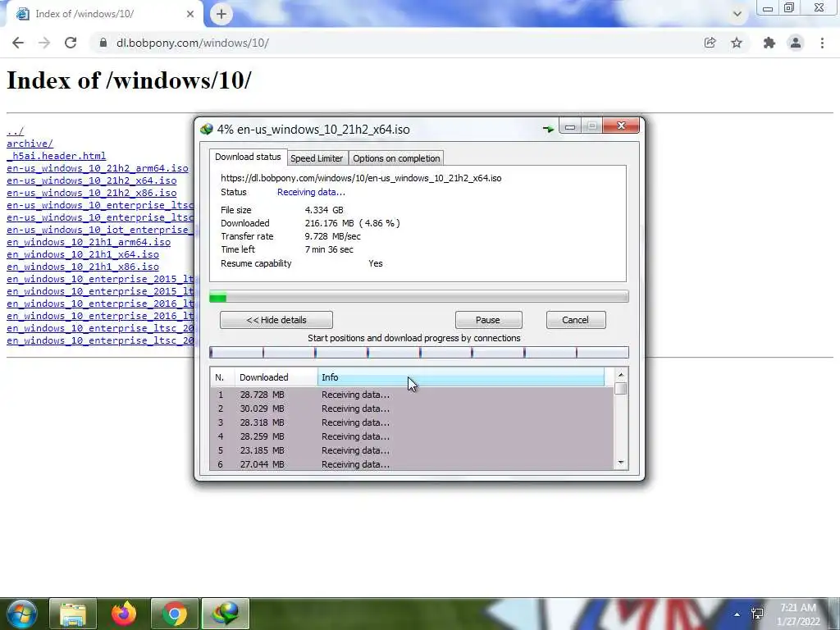Click en_windows_10_21h1_x86.iso link
The height and width of the screenshot is (630, 840).
tap(83, 267)
